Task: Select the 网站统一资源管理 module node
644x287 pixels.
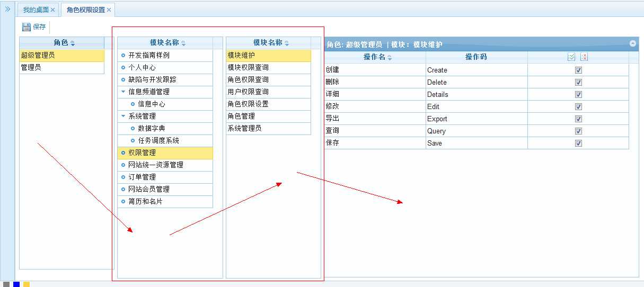Action: (165, 165)
